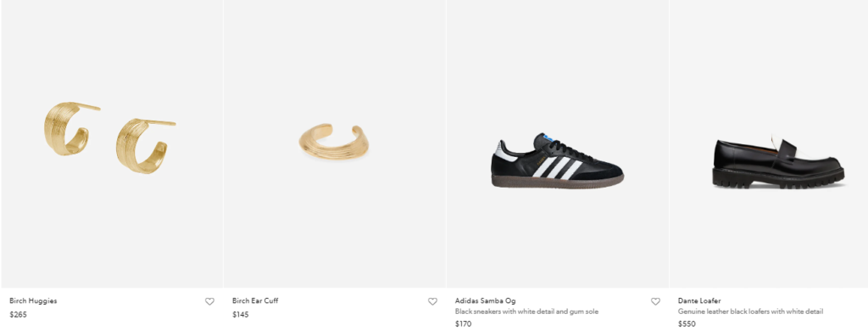The image size is (868, 331).
Task: Click the black sneakers gum sole description
Action: (x=526, y=311)
